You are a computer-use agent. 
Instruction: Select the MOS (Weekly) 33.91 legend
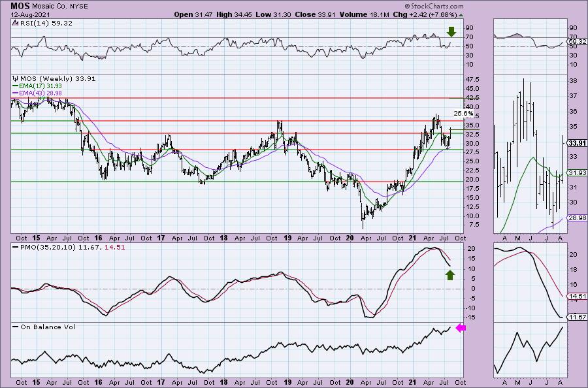57,79
